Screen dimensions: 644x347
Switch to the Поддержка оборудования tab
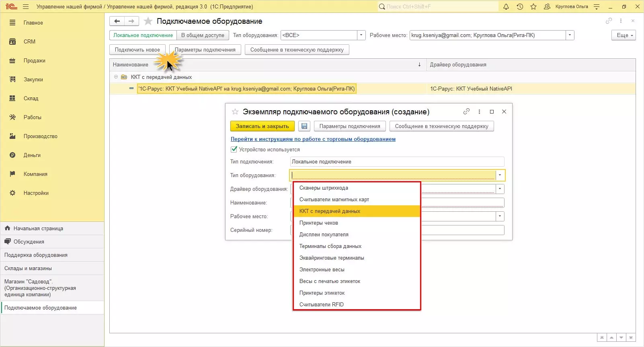(x=52, y=255)
